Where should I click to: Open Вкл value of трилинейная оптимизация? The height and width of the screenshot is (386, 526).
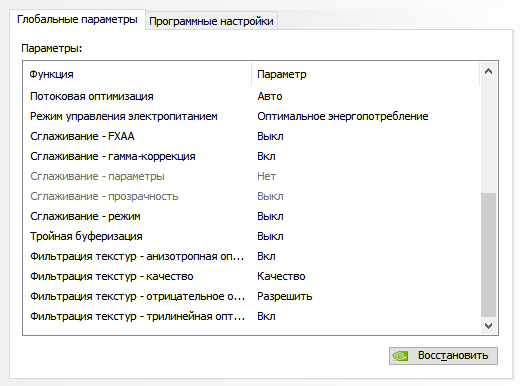[x=266, y=316]
